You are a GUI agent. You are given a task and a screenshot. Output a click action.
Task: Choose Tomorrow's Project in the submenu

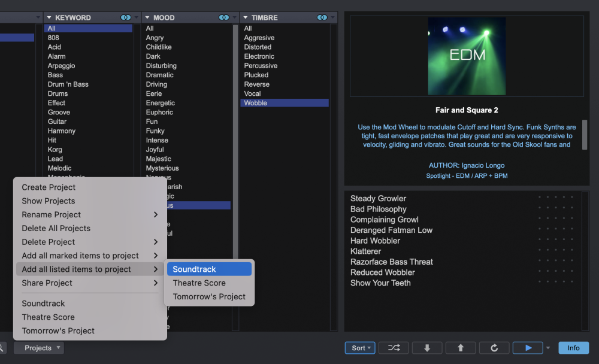pos(209,297)
